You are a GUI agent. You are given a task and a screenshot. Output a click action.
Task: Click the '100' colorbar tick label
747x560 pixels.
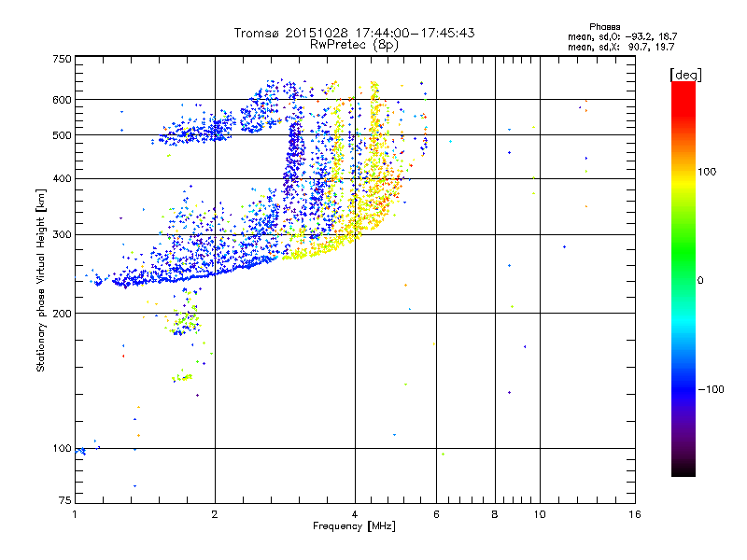[707, 172]
